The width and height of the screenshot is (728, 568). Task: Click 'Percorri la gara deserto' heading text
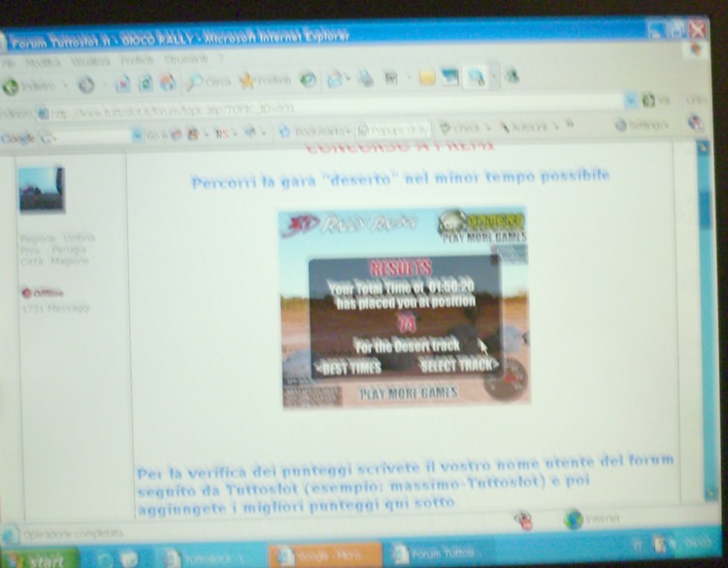point(400,179)
